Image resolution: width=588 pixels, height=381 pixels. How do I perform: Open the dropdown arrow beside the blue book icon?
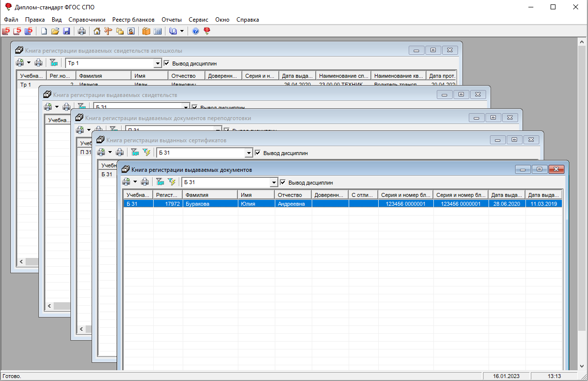(x=182, y=32)
